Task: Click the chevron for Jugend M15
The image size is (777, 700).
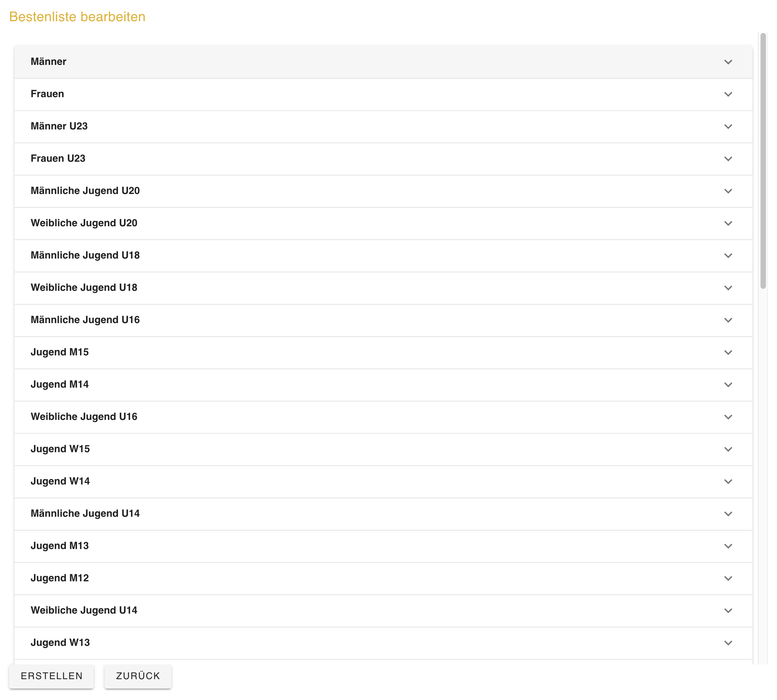Action: pos(728,353)
